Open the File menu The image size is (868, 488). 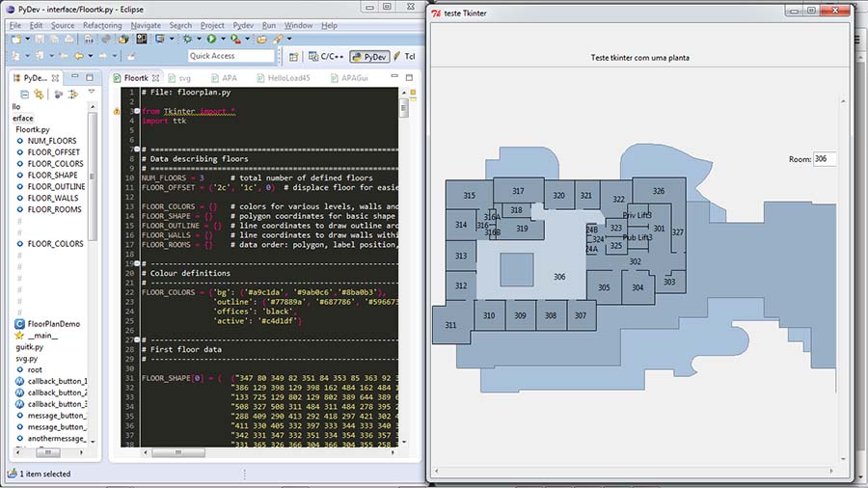14,25
